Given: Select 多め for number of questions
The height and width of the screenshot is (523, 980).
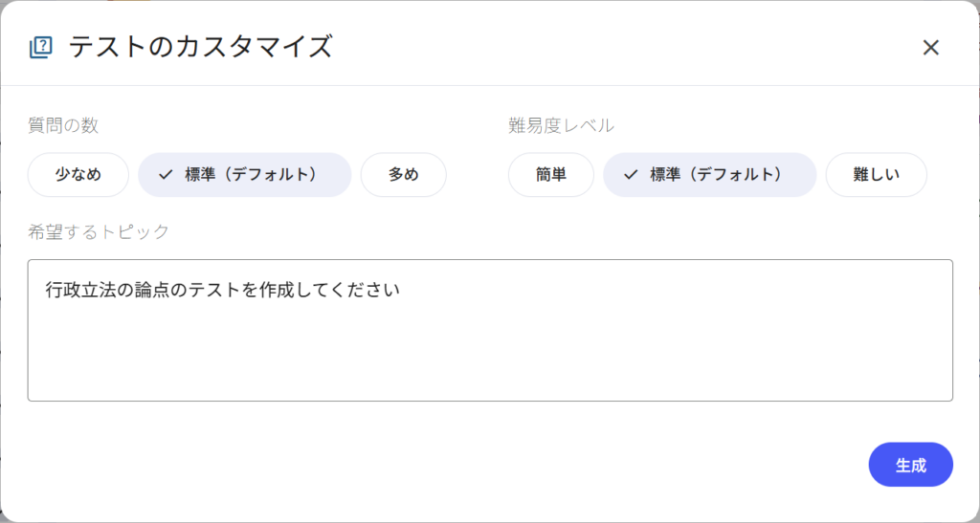Looking at the screenshot, I should [403, 175].
